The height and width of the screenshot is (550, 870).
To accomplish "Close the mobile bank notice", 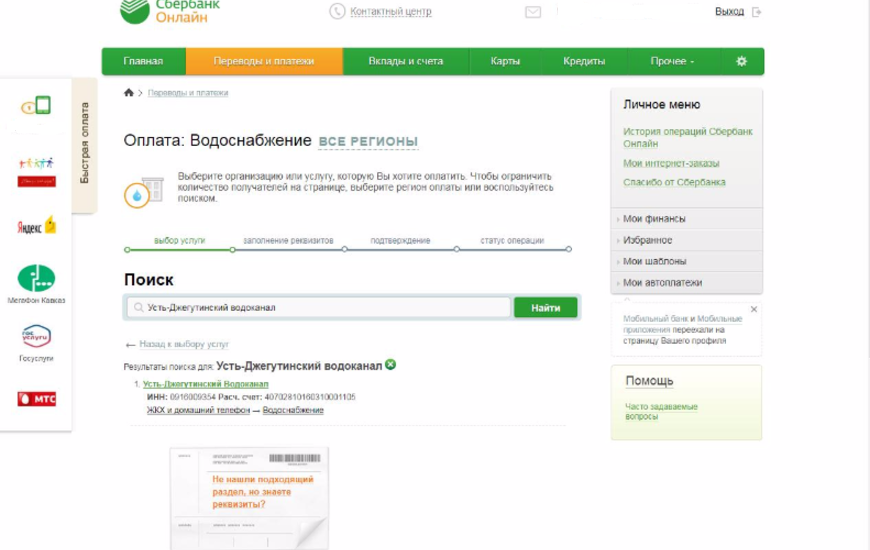I will tap(754, 310).
